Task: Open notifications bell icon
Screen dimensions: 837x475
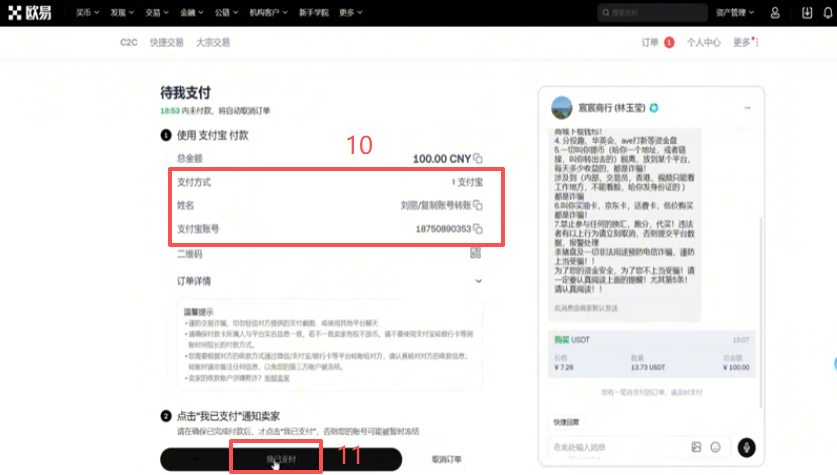Action: coord(828,13)
